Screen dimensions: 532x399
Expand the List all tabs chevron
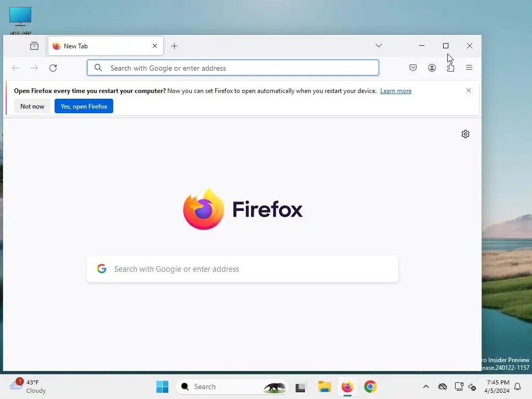[379, 46]
